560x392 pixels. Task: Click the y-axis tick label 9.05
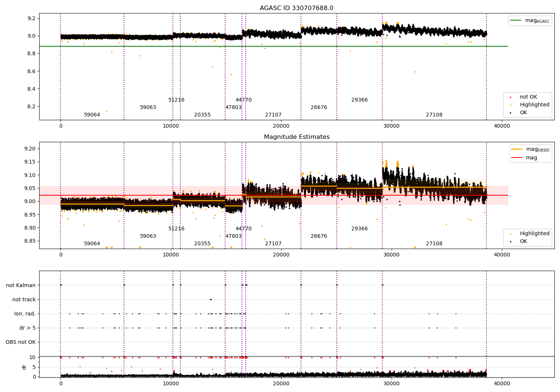[30, 189]
